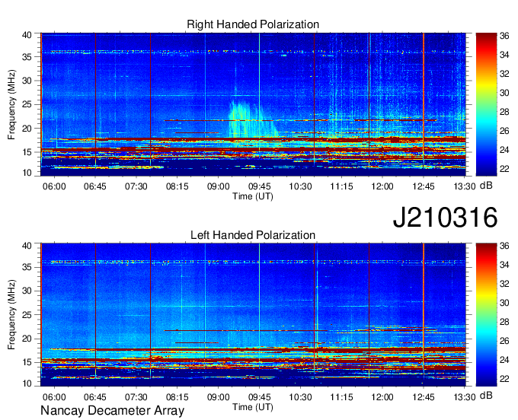Viewport: 518px width, 420px height.
Task: Click the 36 dB label on top color bar
Action: (504, 36)
